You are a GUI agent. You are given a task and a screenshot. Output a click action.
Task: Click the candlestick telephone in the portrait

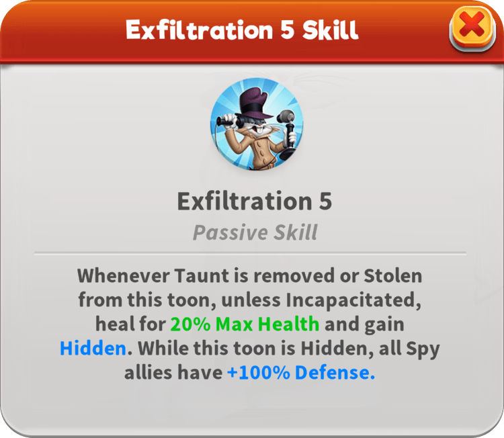coord(288,134)
